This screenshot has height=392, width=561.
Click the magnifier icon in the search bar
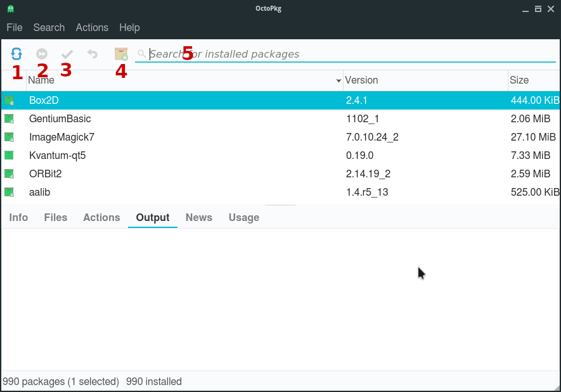tap(142, 54)
